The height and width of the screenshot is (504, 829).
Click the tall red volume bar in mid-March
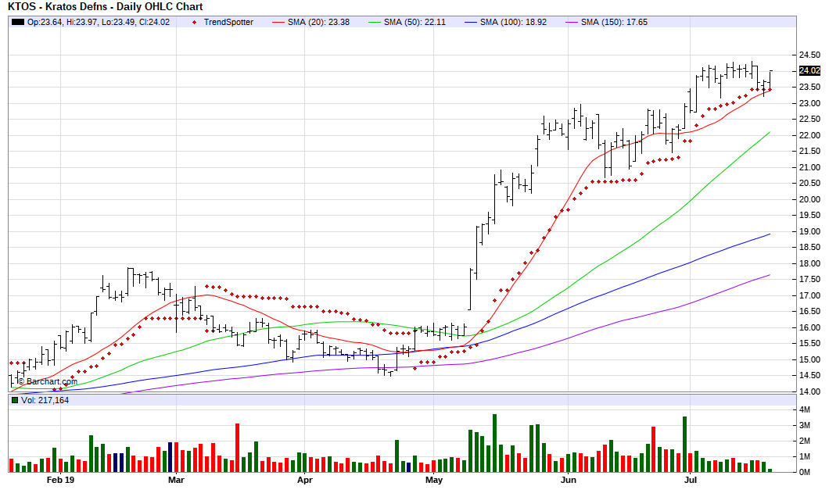238,448
